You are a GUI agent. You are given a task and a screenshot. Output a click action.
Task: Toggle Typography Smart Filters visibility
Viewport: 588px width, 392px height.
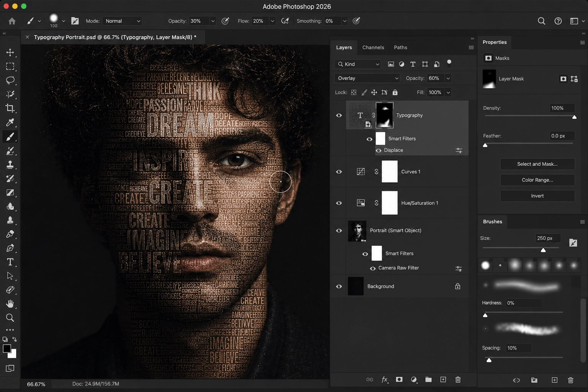click(369, 139)
